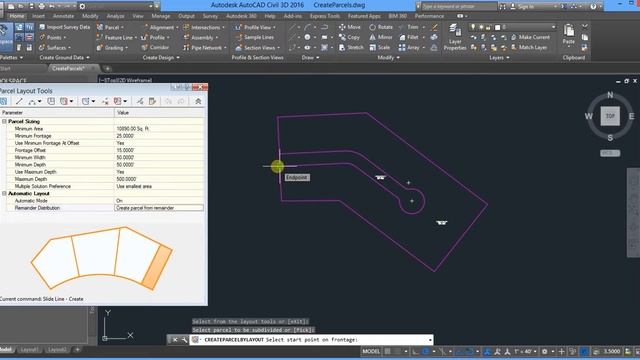640x360 pixels.
Task: Select the Move tool
Action: (350, 27)
